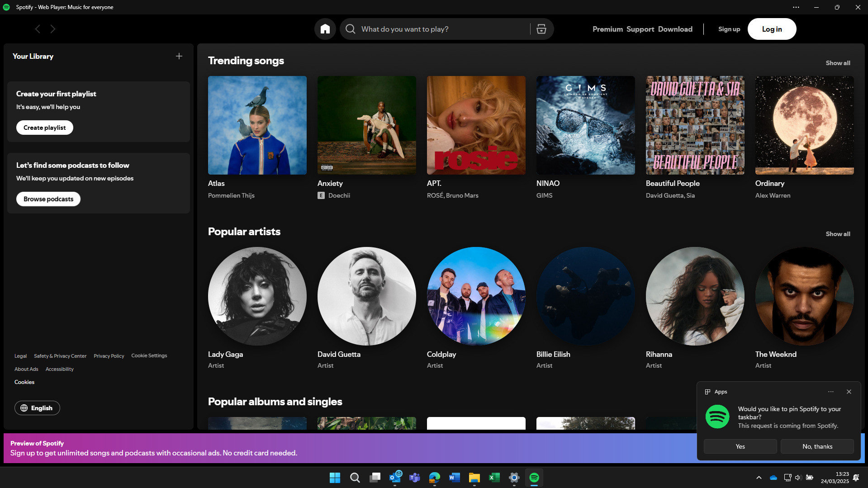The height and width of the screenshot is (488, 868).
Task: Launch Microsoft Edge from taskbar
Action: [x=435, y=478]
